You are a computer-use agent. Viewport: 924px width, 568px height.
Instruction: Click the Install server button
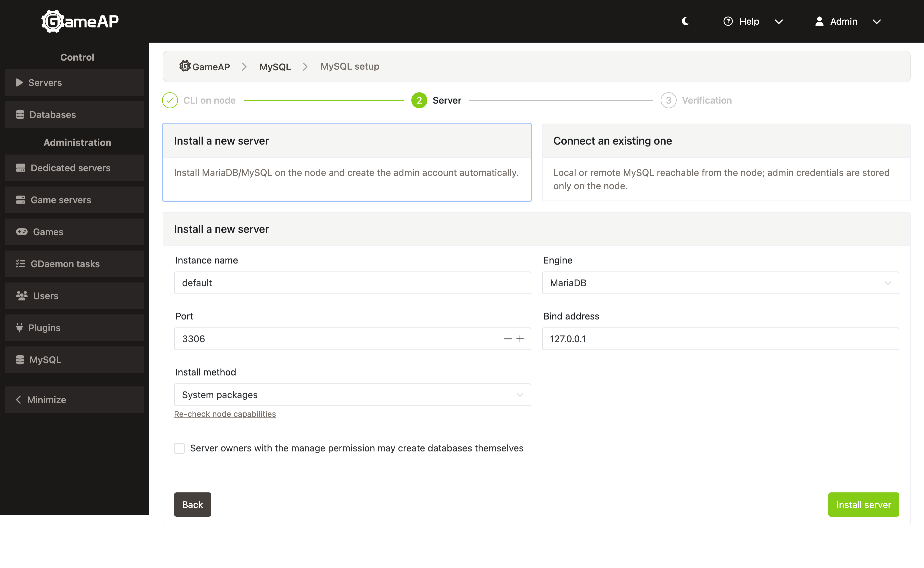[864, 504]
